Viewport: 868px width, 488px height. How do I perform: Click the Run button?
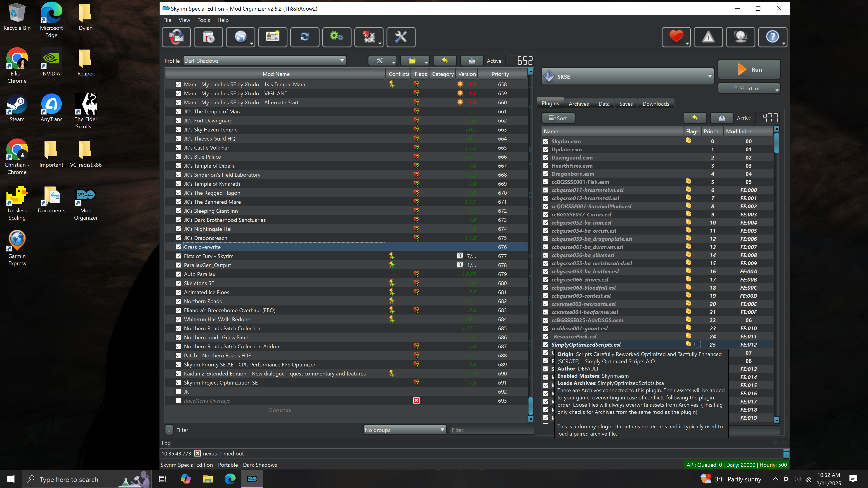coord(749,69)
